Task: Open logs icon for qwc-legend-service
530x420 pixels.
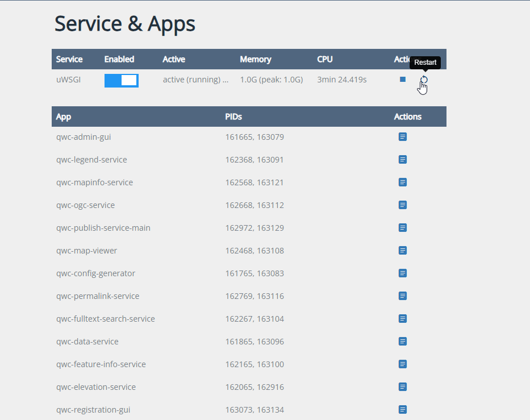Action: tap(403, 160)
